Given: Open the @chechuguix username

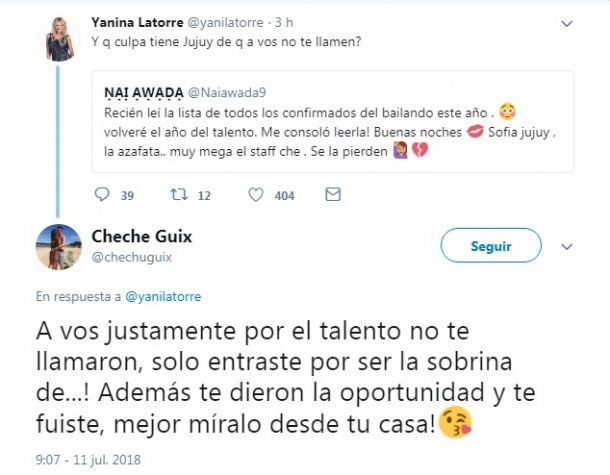Looking at the screenshot, I should [x=127, y=257].
